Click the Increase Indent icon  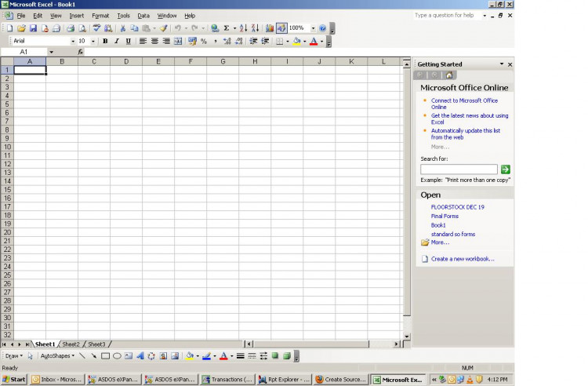265,41
